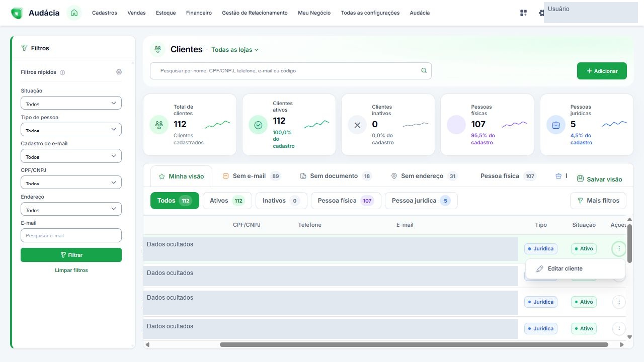Open the Mais filtros button
The width and height of the screenshot is (644, 362).
click(598, 201)
